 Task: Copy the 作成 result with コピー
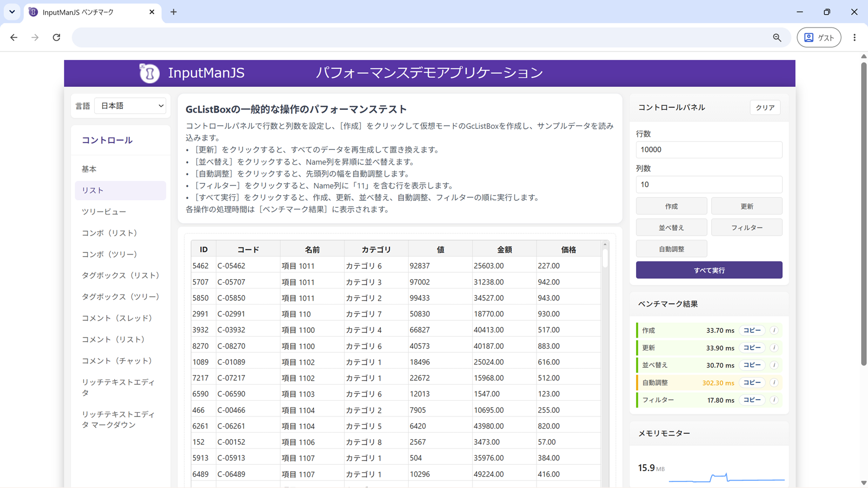752,330
